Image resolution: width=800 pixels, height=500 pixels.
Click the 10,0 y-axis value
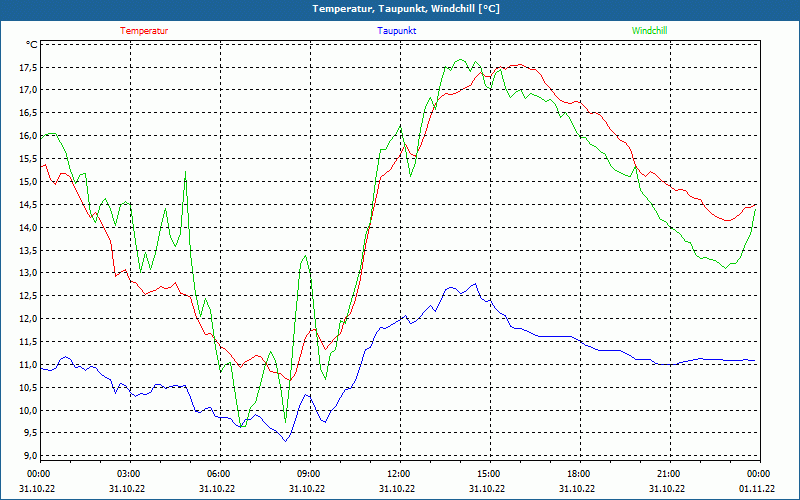28,411
